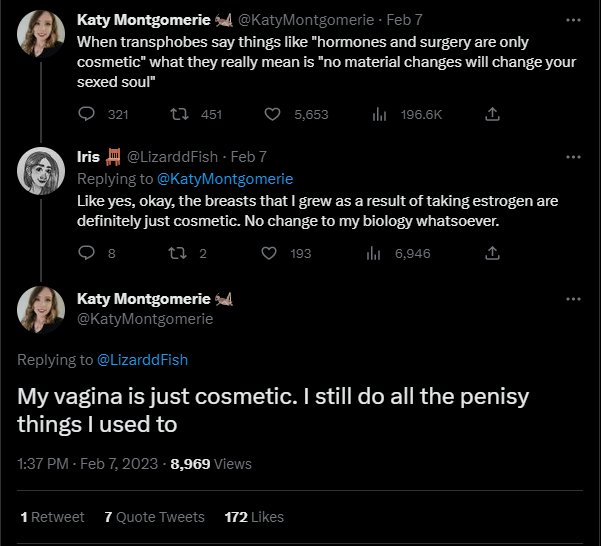View analytics for the 196.6K views tweet

380,114
